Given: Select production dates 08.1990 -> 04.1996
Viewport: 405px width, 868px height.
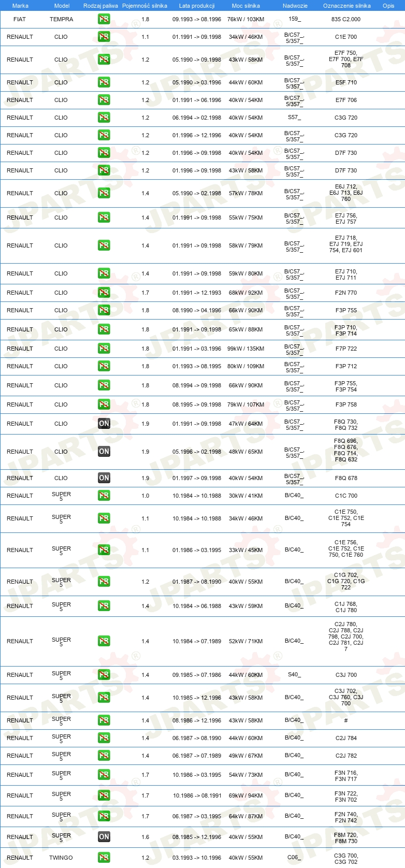Looking at the screenshot, I should 197,310.
